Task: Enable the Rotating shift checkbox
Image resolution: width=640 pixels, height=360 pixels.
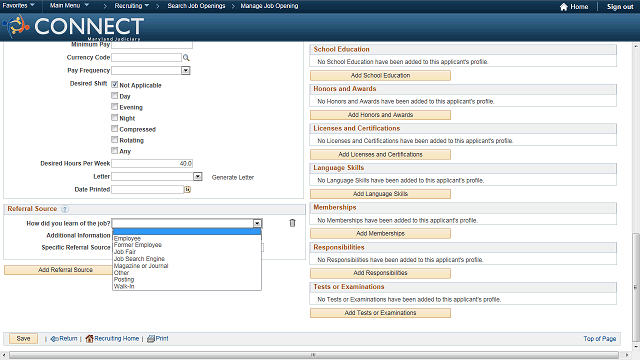Action: pos(115,140)
